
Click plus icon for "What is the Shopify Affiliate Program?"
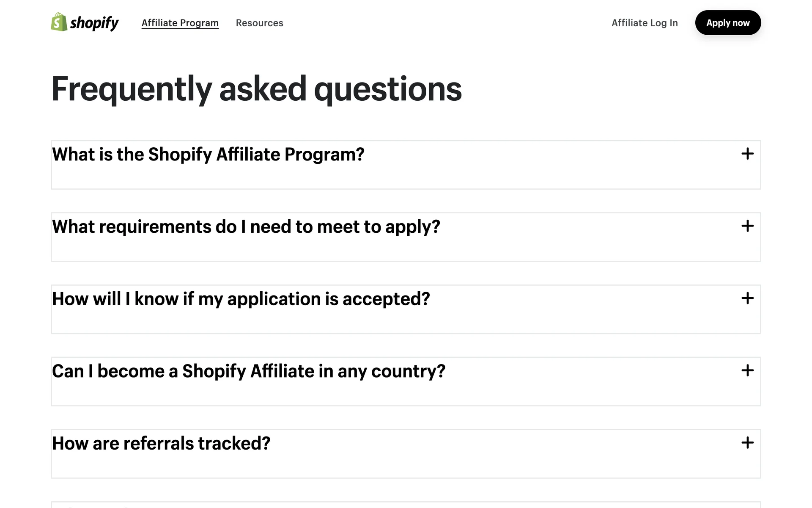(747, 154)
